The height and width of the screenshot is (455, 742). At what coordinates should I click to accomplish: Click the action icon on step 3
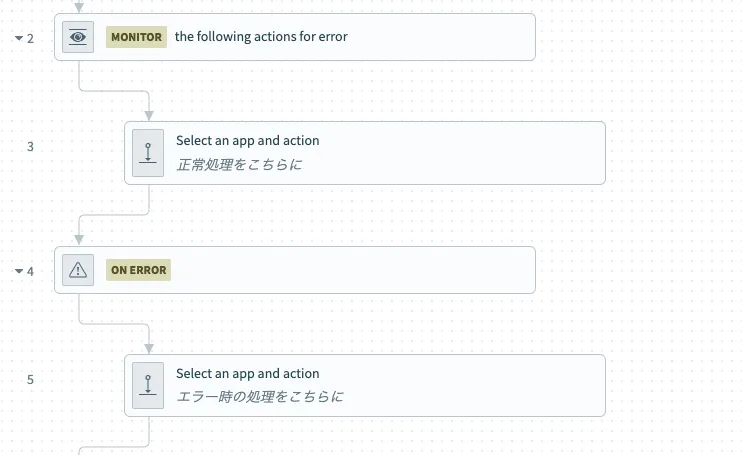(x=148, y=153)
